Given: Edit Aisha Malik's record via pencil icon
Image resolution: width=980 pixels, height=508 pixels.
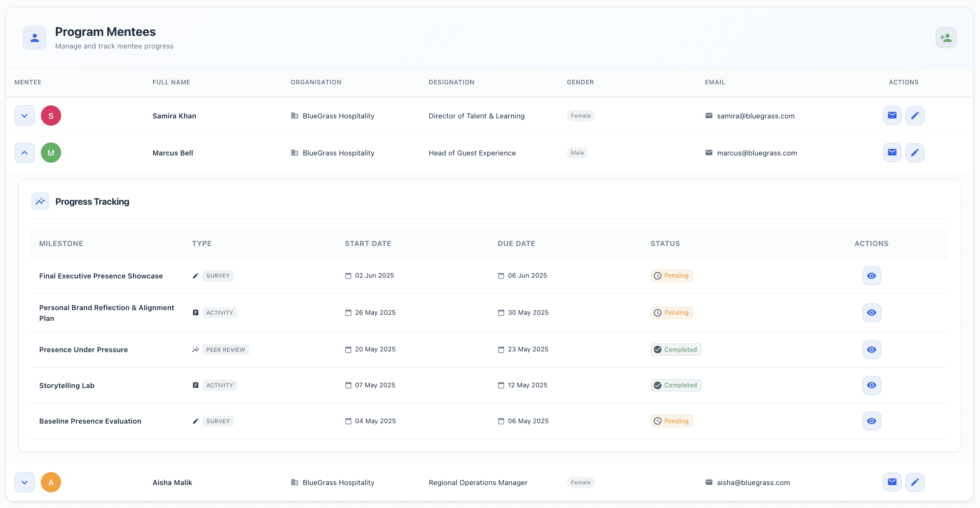Looking at the screenshot, I should pyautogui.click(x=915, y=482).
